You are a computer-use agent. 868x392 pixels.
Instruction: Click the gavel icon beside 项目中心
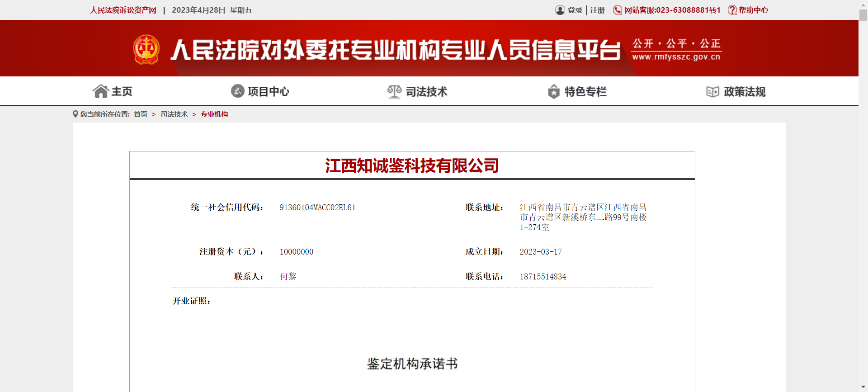238,91
